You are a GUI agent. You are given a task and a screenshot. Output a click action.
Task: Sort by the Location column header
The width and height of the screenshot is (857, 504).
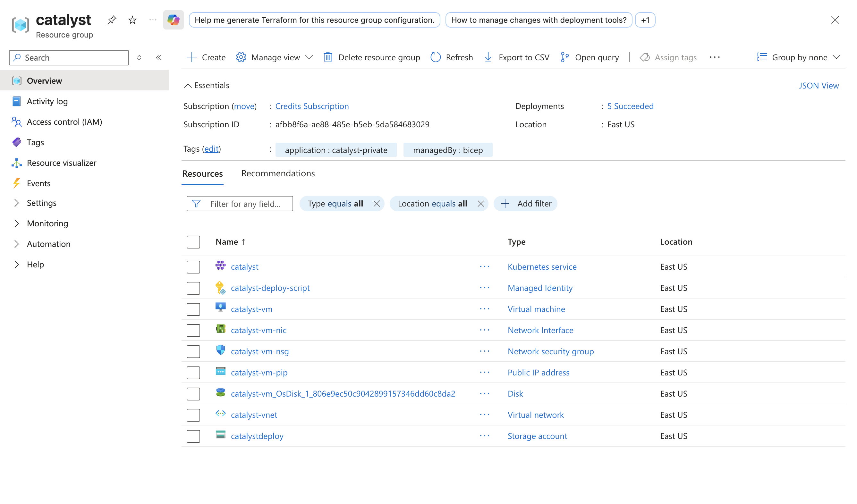tap(676, 242)
